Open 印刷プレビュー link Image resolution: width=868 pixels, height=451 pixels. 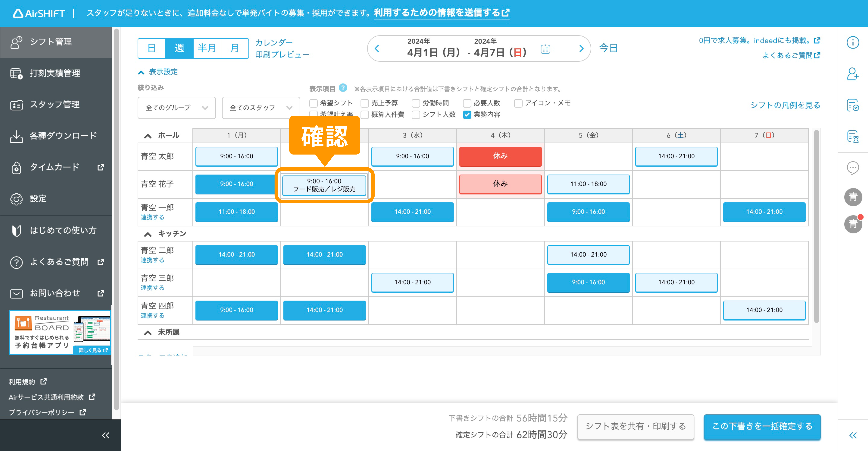pyautogui.click(x=282, y=55)
